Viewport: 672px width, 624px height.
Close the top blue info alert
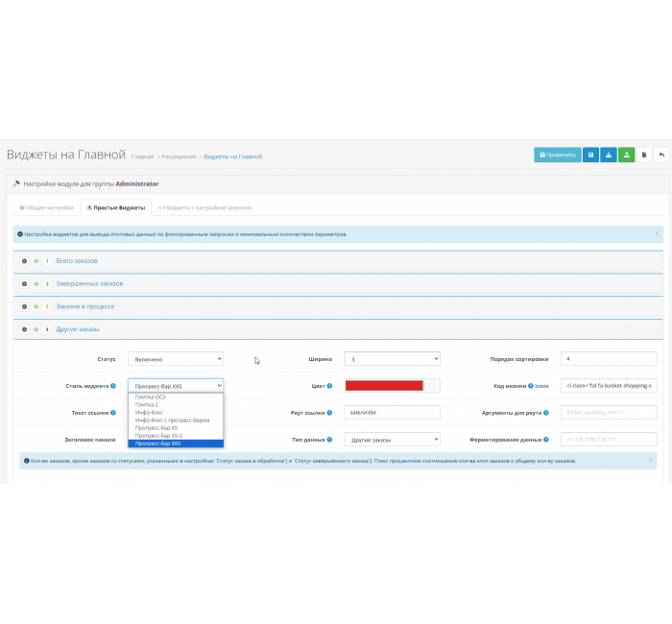(x=657, y=233)
